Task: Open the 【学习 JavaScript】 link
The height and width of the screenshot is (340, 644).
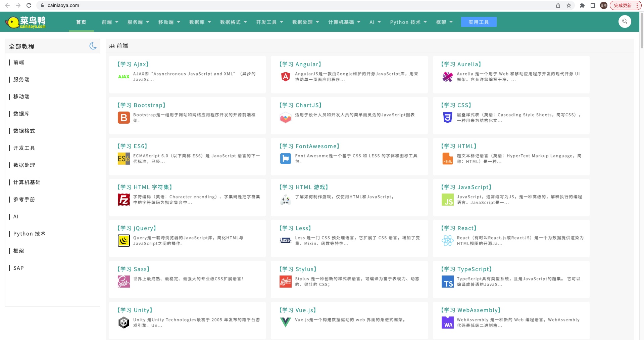Action: [x=466, y=187]
